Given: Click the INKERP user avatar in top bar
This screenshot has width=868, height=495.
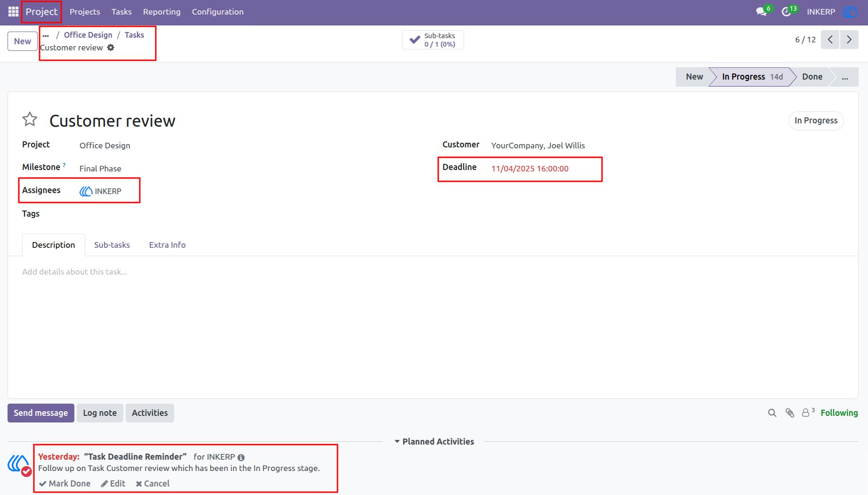Looking at the screenshot, I should (x=850, y=12).
